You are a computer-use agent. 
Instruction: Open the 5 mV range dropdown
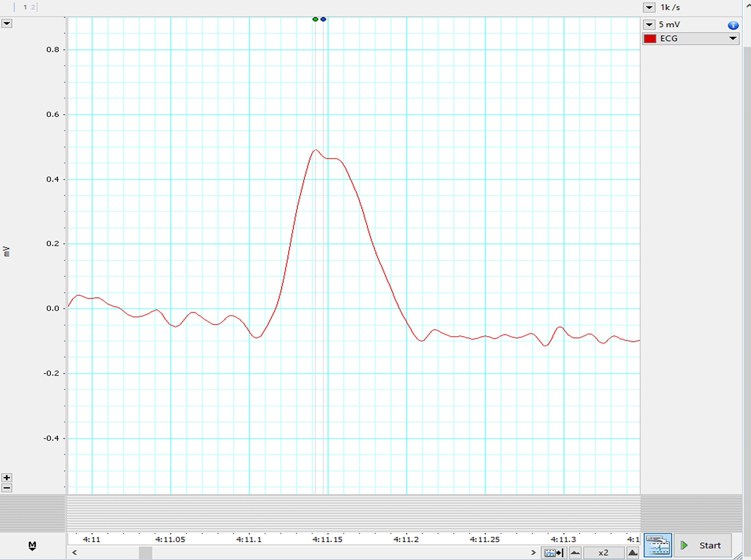coord(649,25)
